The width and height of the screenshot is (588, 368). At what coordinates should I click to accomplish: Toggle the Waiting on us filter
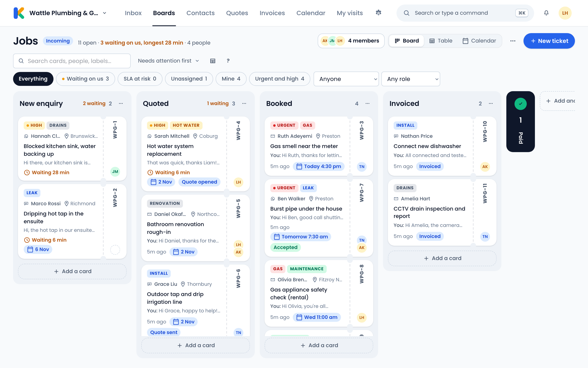85,79
